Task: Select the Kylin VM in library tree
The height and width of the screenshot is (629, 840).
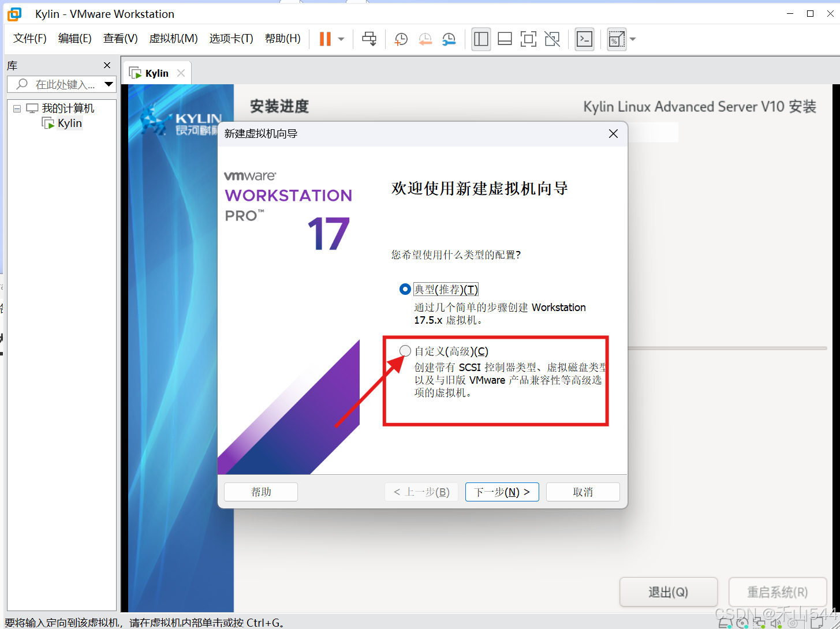Action: click(69, 123)
